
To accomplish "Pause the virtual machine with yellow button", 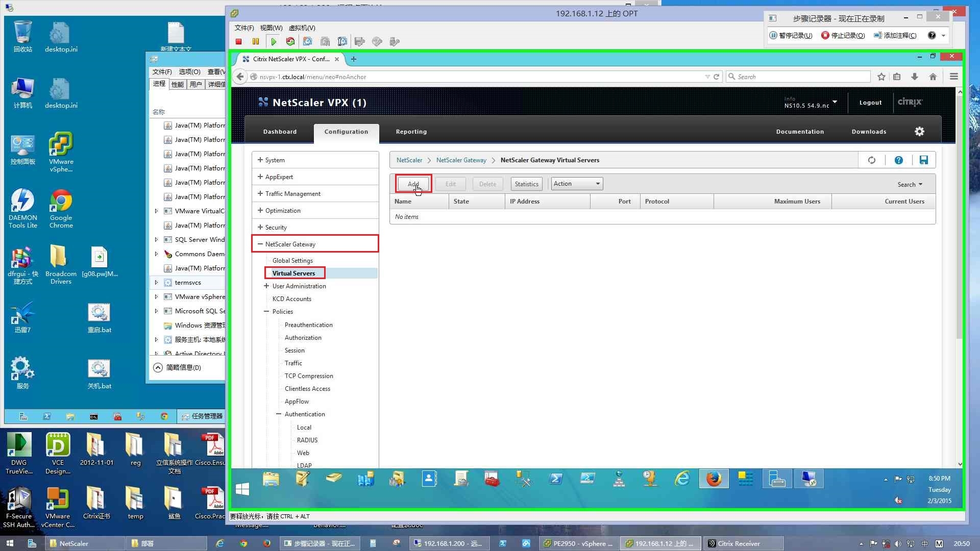I will (256, 42).
